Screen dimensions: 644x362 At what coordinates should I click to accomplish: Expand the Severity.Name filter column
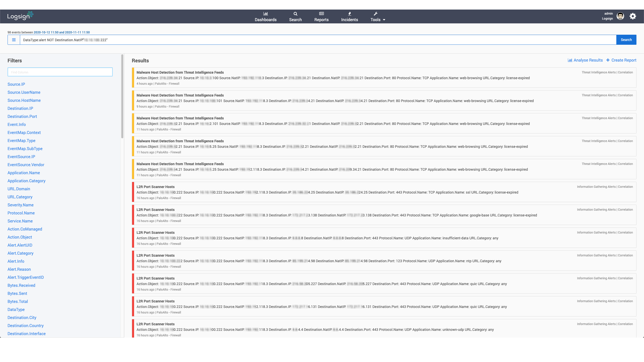click(x=20, y=205)
